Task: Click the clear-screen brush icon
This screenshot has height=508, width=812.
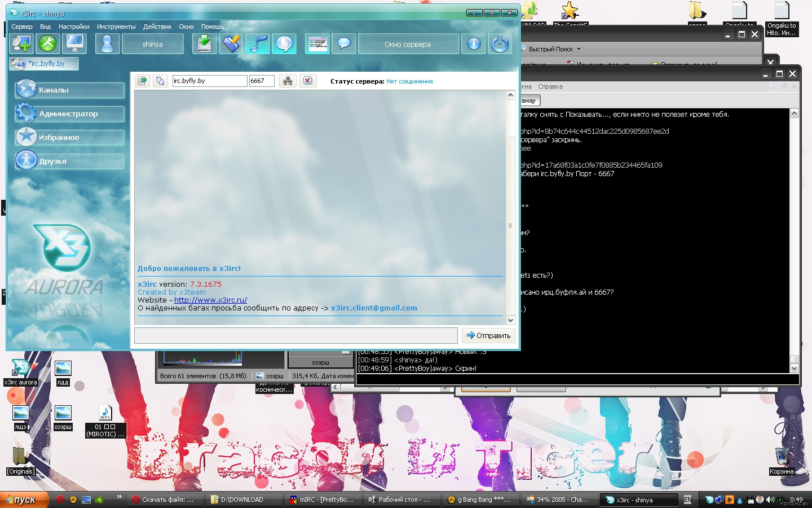Action: point(231,43)
